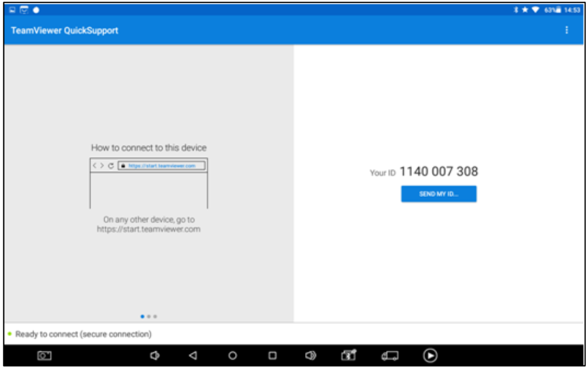Open the three-dot overflow menu

(566, 30)
